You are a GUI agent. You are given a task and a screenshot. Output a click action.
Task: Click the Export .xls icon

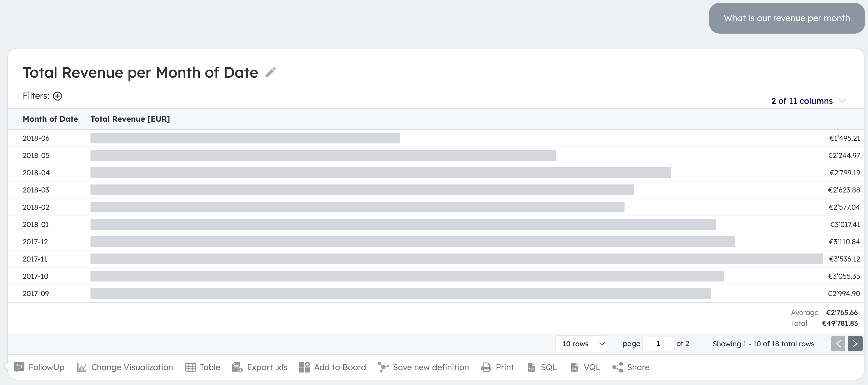[237, 367]
